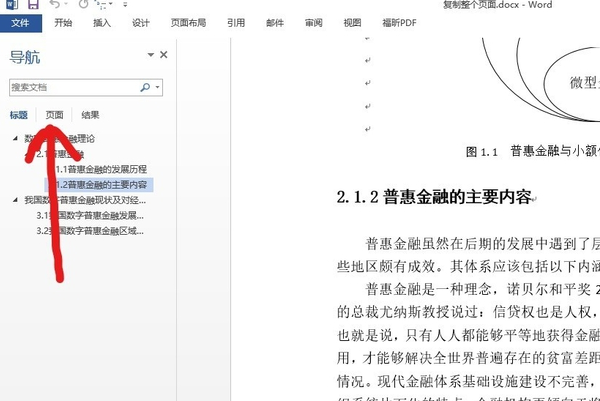Click the line starting 情况。现代金融体系基础设施

point(468,381)
